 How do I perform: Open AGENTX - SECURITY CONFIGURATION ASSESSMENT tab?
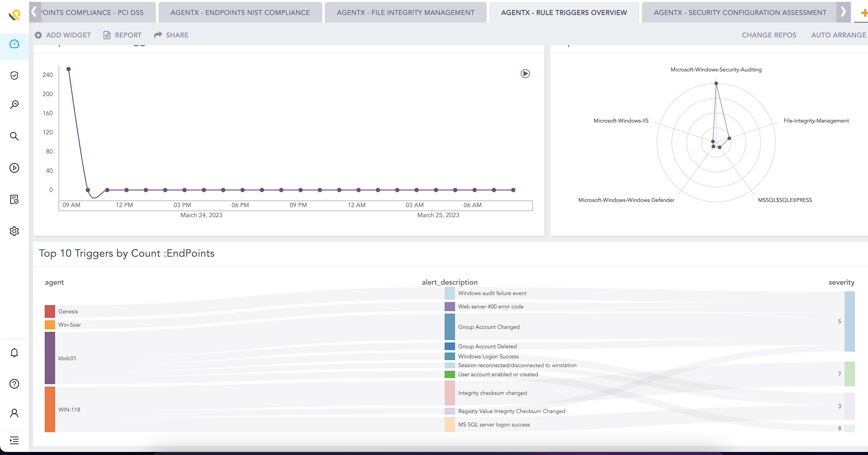[x=739, y=12]
